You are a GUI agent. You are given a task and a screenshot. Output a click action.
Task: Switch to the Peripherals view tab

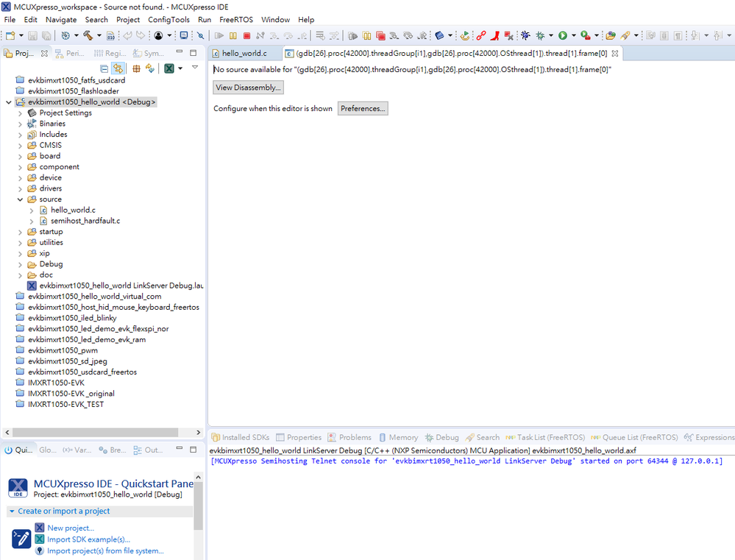tap(70, 54)
